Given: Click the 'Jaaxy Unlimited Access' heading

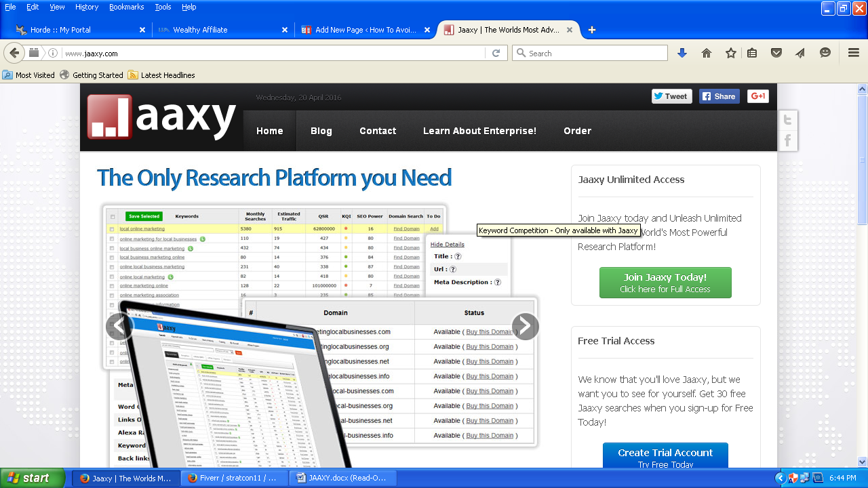Looking at the screenshot, I should pos(631,180).
